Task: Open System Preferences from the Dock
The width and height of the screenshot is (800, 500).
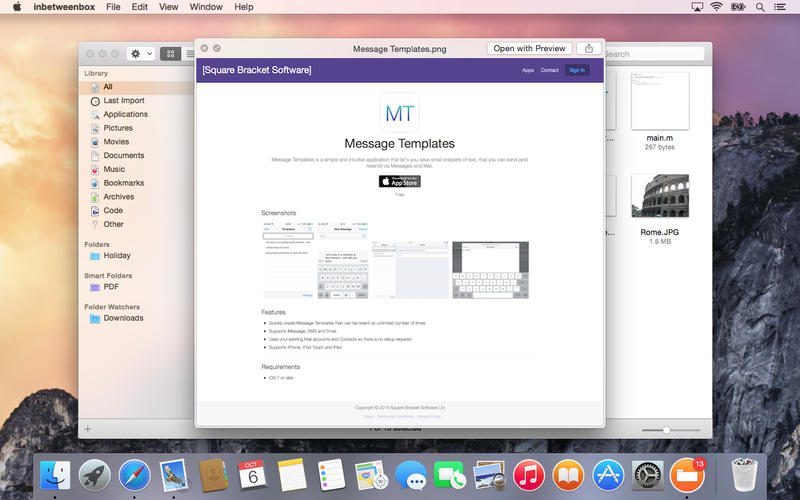Action: point(647,476)
